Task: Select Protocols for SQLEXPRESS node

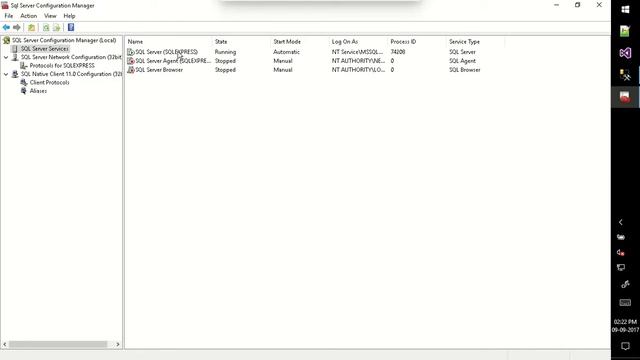Action: click(x=62, y=65)
